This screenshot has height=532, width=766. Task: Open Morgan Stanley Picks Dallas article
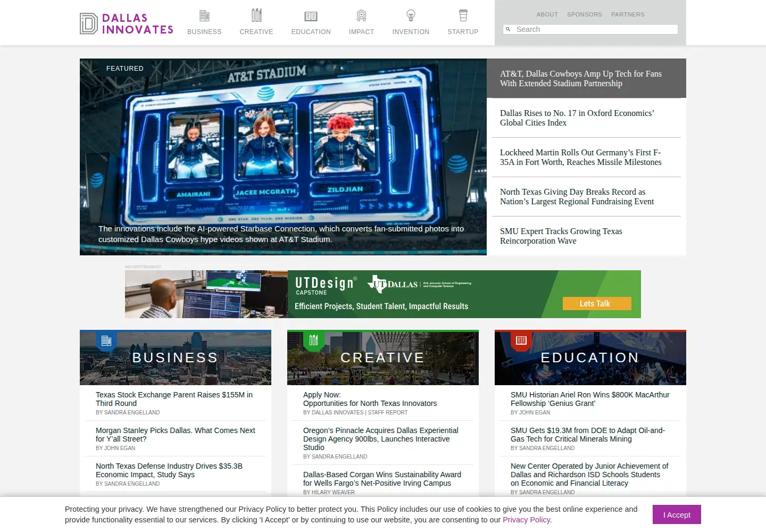pos(176,435)
